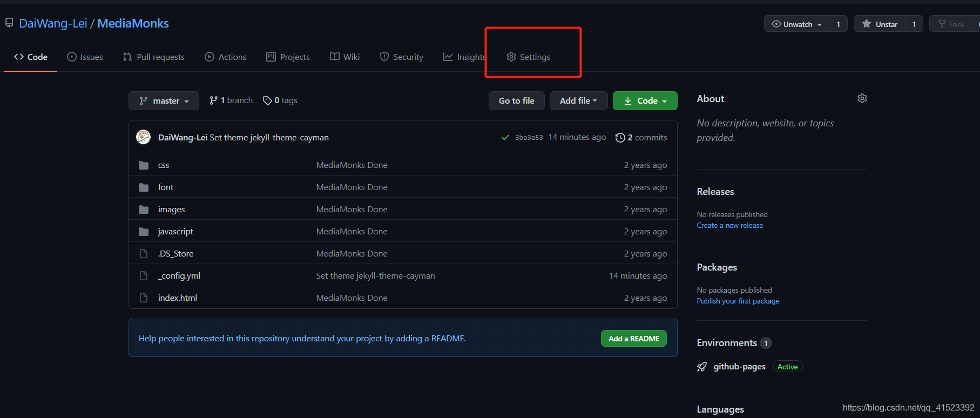Click the Packages heading link
The width and height of the screenshot is (980, 418).
[717, 267]
